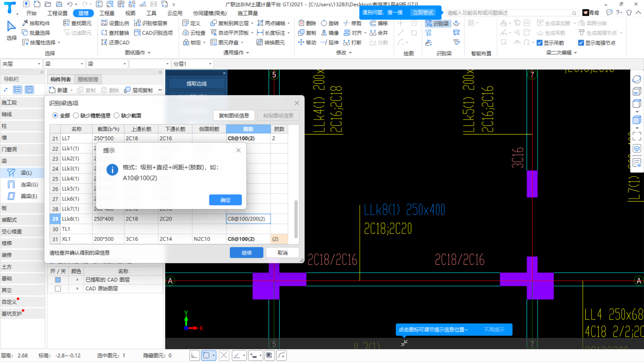Viewport: 644px width, 362px height.
Task: Toggle the 已提取的 CAD 图层 checkbox
Action: 58,280
